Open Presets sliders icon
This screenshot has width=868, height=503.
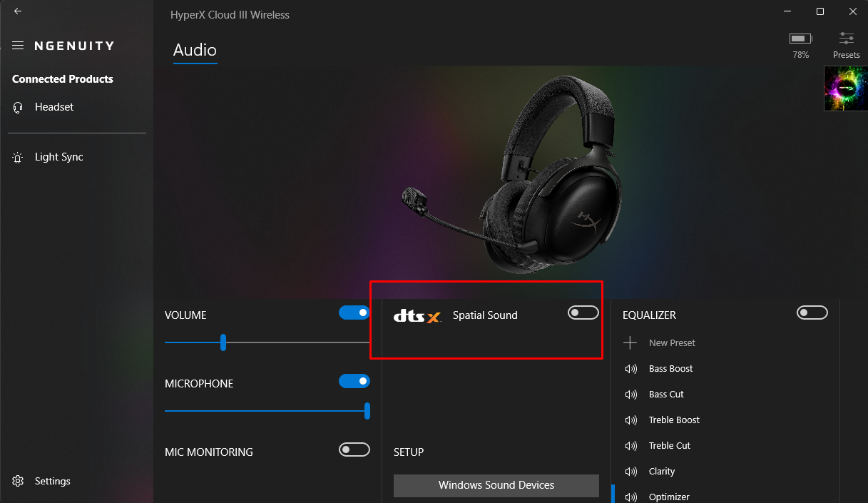point(847,39)
